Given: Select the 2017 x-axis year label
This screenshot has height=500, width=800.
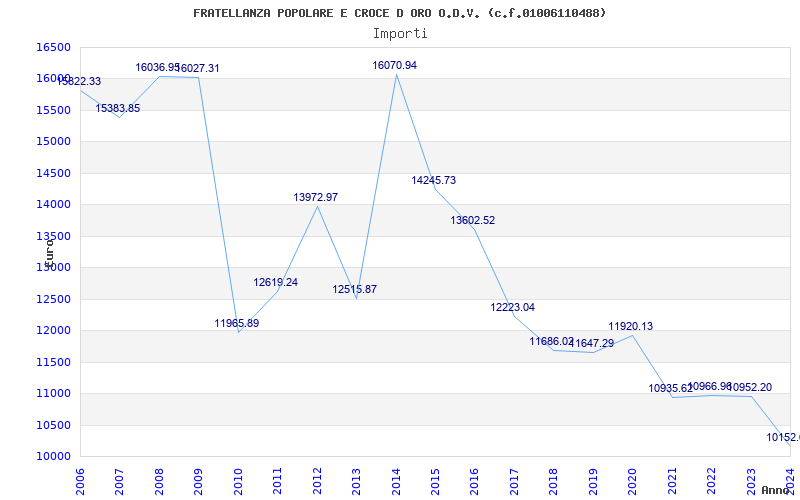Looking at the screenshot, I should 514,482.
